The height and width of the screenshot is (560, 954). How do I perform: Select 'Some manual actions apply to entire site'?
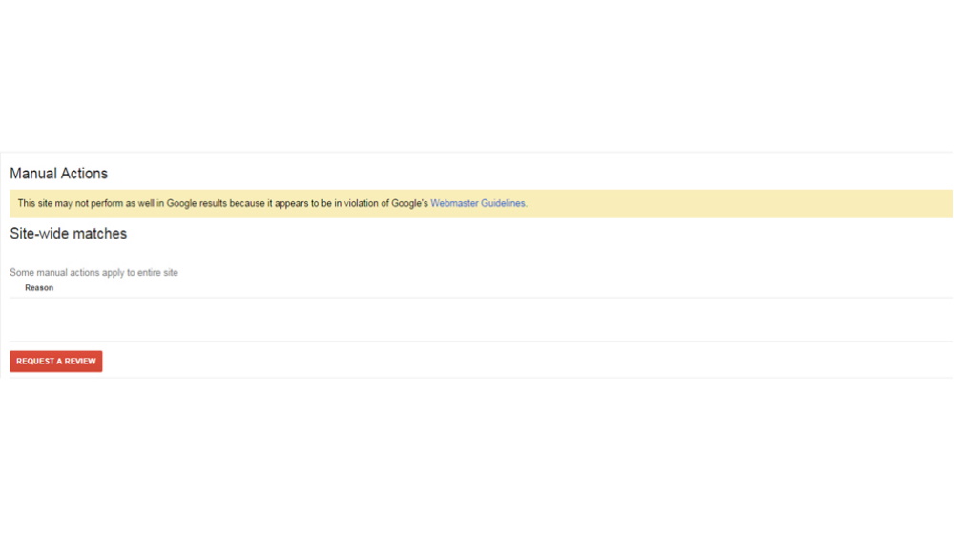click(93, 272)
